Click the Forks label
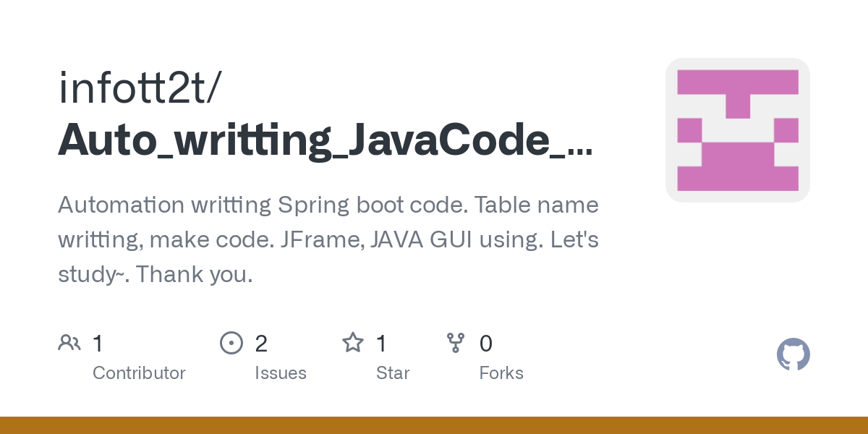 click(501, 373)
